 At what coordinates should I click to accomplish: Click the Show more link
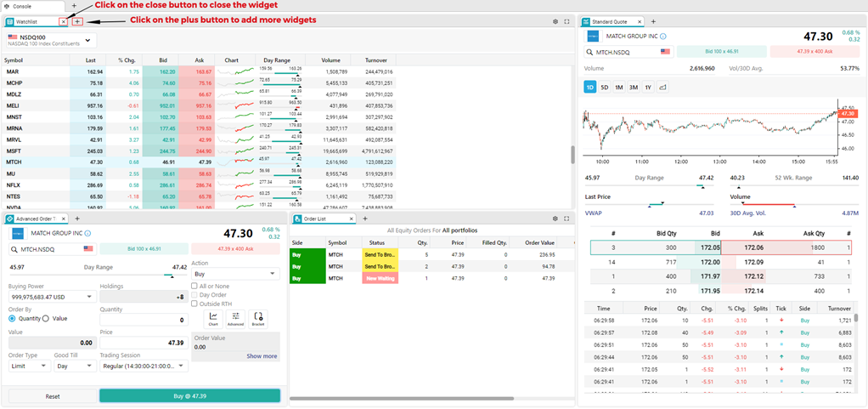[262, 356]
